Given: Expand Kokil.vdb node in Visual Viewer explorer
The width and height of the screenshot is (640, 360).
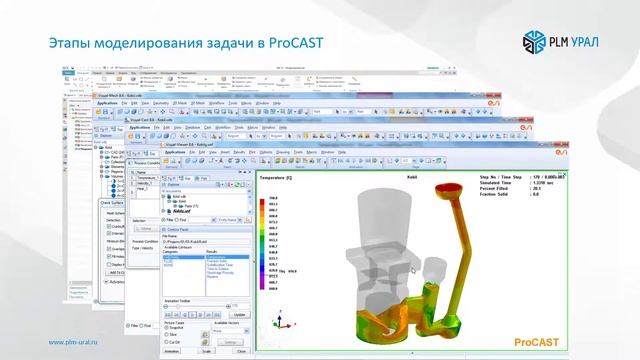Looking at the screenshot, I should point(164,196).
